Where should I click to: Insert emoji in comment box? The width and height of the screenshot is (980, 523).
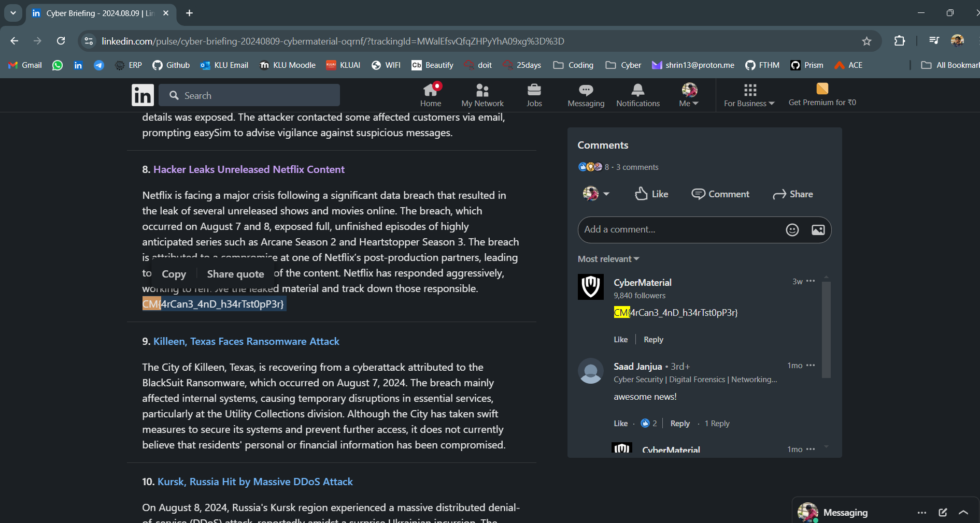click(792, 230)
